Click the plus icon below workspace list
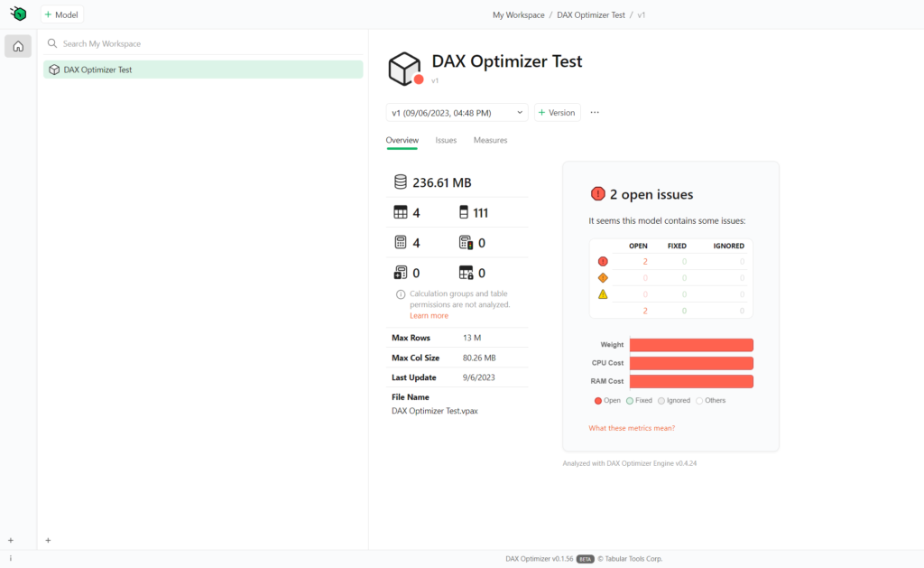Screen dimensions: 924x568 tap(49, 540)
